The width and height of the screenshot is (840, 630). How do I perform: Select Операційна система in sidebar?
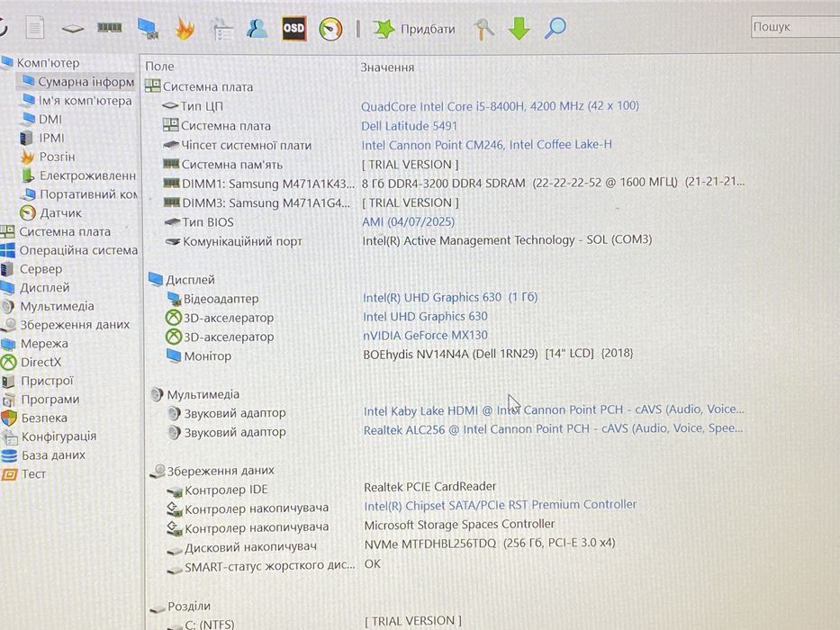click(x=69, y=250)
